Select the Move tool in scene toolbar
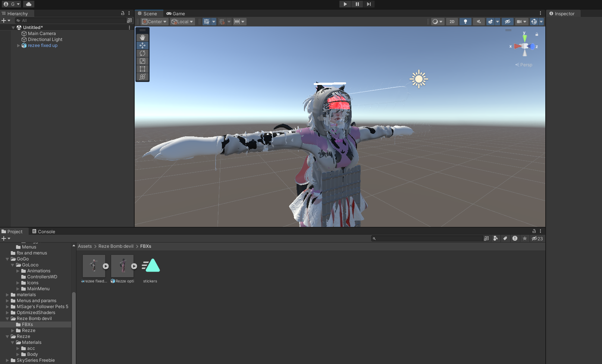 142,45
